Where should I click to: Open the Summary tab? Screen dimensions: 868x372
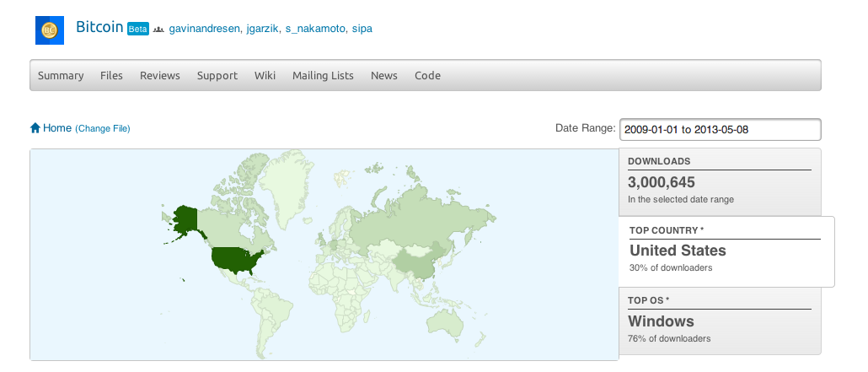click(x=61, y=75)
